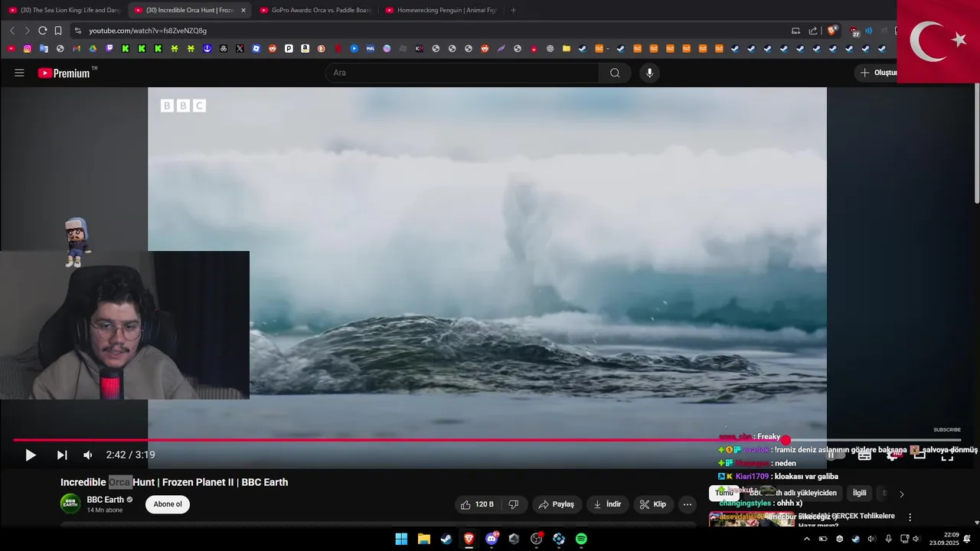Switch to The Sea Lion King tab
This screenshot has width=980, height=551.
64,10
